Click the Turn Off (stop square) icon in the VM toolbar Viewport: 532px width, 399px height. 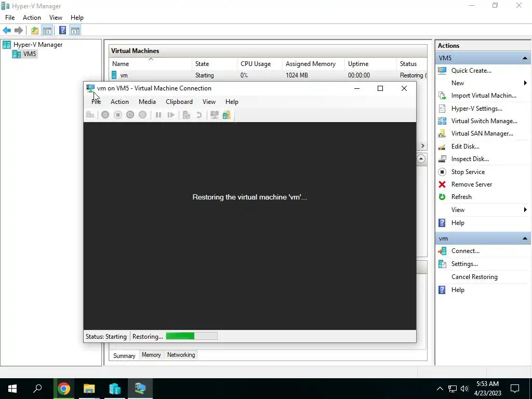118,115
